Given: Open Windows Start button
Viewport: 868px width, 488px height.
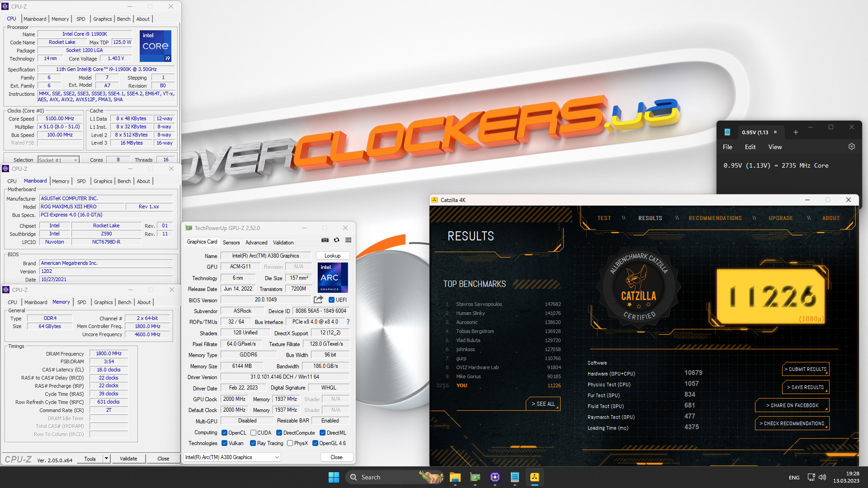Looking at the screenshot, I should coord(334,477).
